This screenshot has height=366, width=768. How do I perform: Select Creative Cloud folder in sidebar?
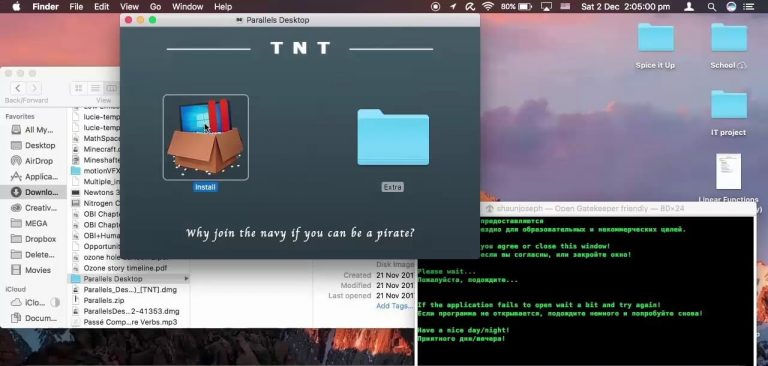33,208
